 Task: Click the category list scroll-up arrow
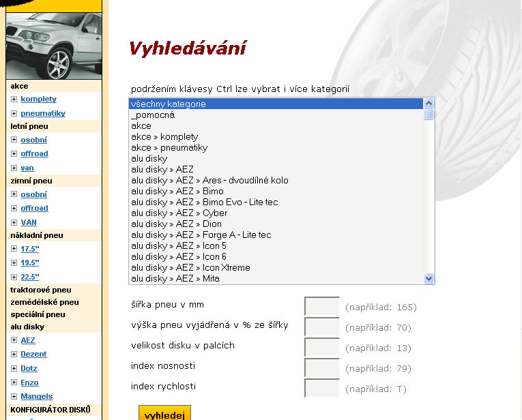(429, 104)
